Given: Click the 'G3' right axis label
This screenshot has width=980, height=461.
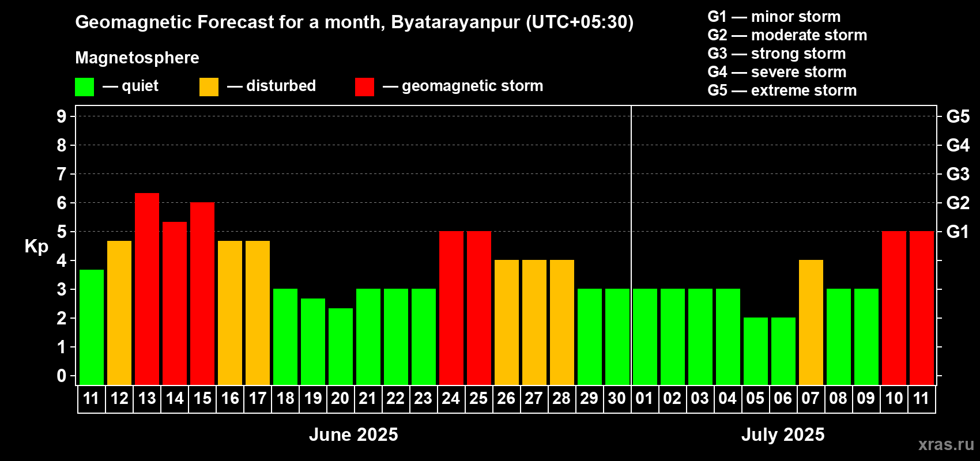Looking at the screenshot, I should point(958,174).
